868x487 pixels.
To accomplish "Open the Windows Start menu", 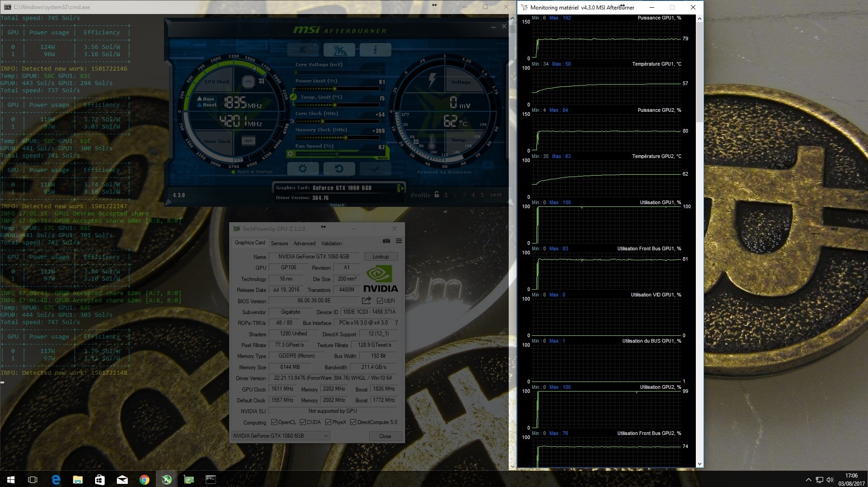I will point(11,479).
